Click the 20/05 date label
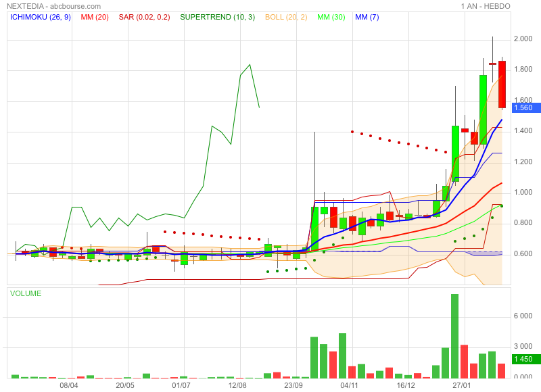The width and height of the screenshot is (541, 392). click(x=125, y=385)
